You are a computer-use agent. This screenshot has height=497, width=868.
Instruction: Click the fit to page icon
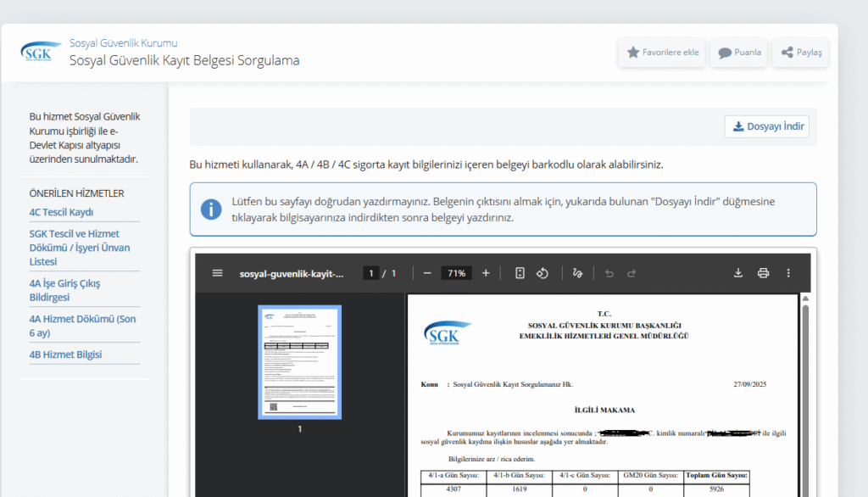[520, 273]
